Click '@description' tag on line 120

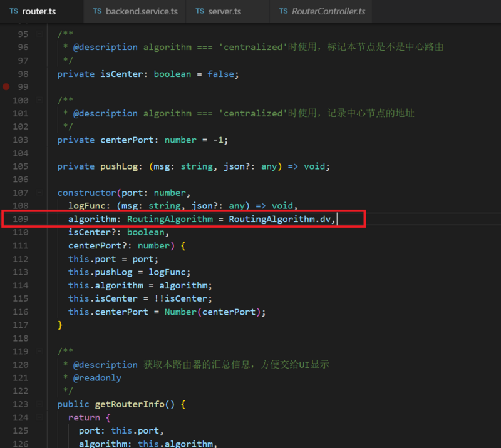pos(105,365)
